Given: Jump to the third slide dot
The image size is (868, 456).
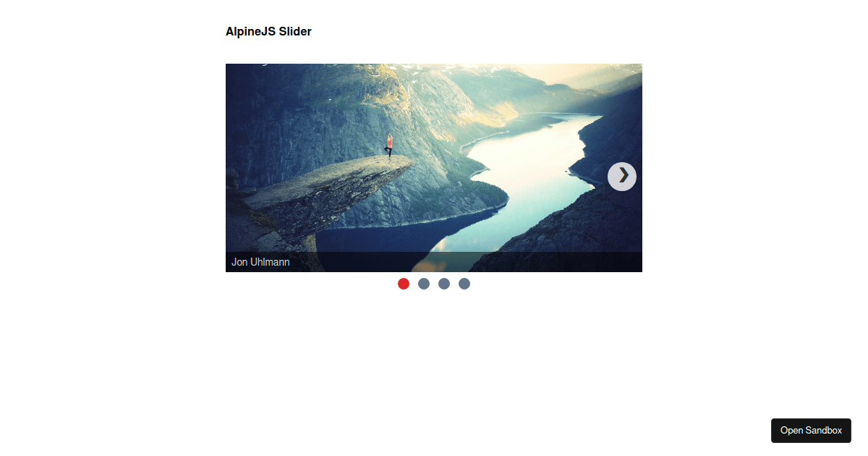Looking at the screenshot, I should click(444, 284).
